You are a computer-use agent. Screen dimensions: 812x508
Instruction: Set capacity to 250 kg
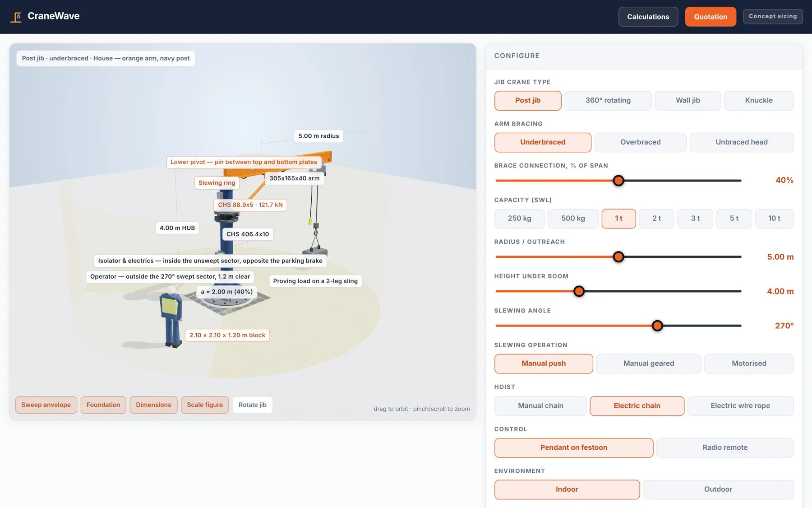point(519,219)
